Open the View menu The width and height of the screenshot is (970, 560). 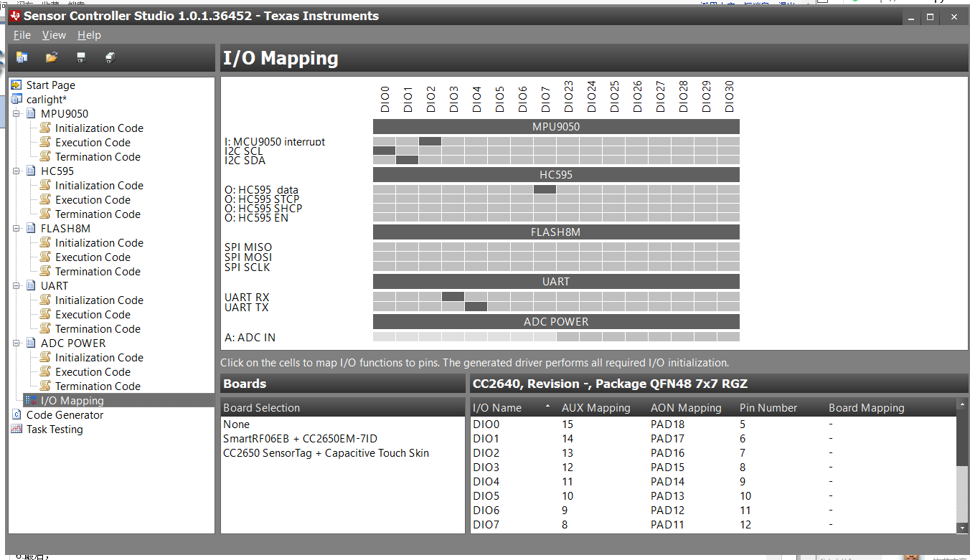[54, 35]
